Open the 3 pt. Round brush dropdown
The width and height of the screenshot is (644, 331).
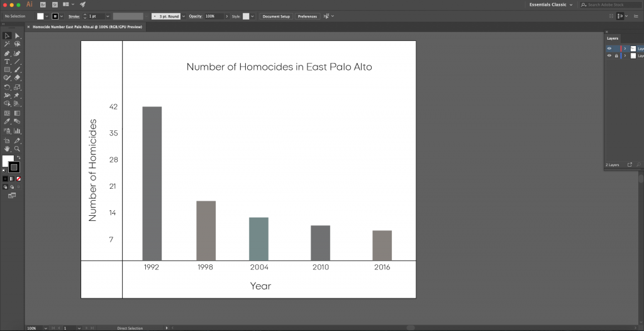pos(184,16)
